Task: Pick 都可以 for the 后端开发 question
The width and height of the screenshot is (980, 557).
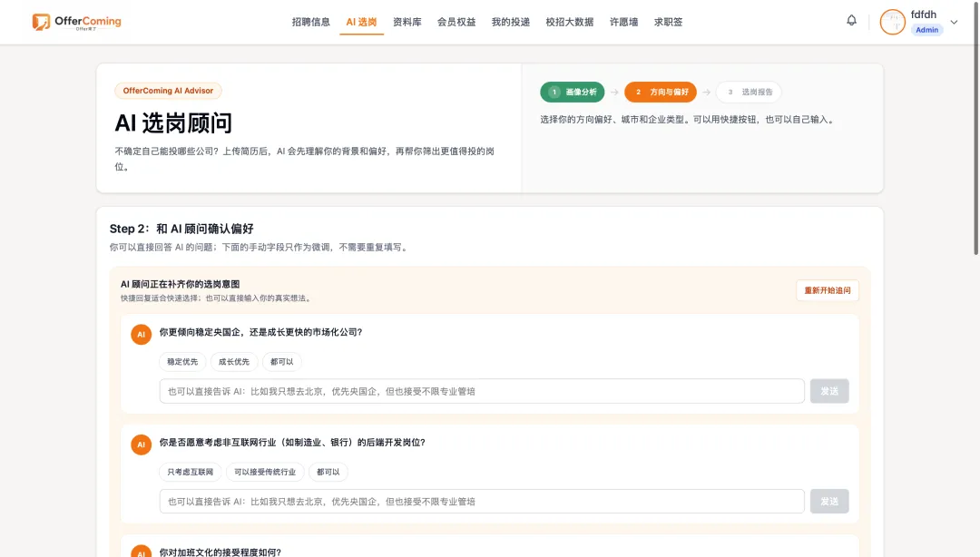Action: click(328, 472)
